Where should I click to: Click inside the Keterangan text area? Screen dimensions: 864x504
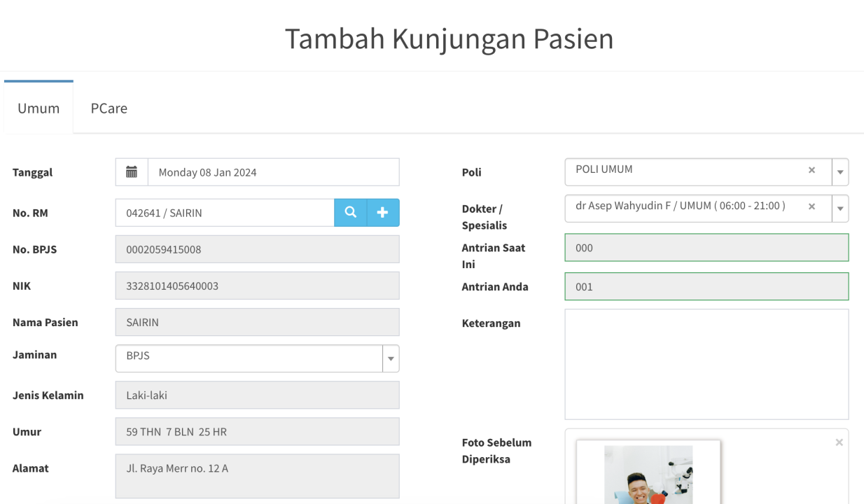tap(706, 364)
